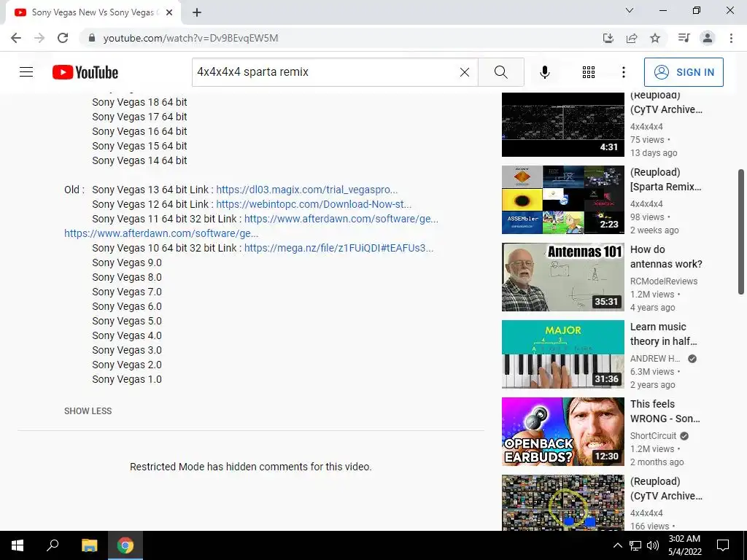
Task: Open the Chrome three-dot menu
Action: pos(731,38)
